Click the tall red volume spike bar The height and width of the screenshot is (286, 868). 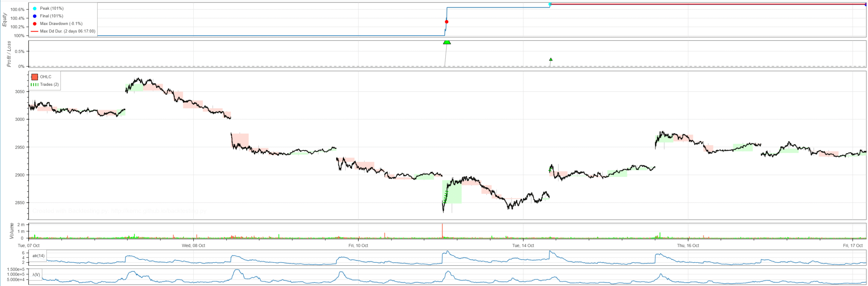click(x=442, y=231)
